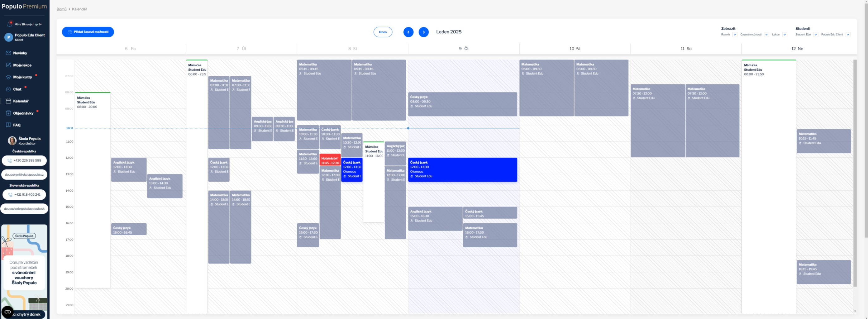Click the FAQ question icon
The image size is (868, 319).
point(8,125)
